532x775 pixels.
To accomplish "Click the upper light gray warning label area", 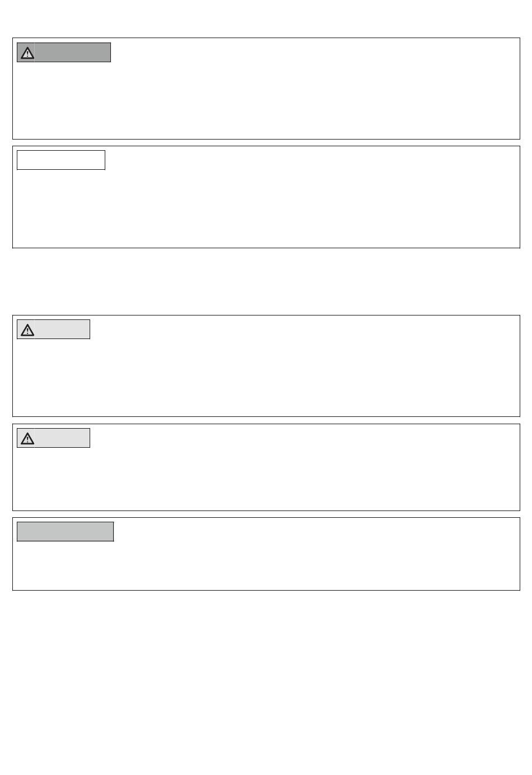I will click(53, 330).
